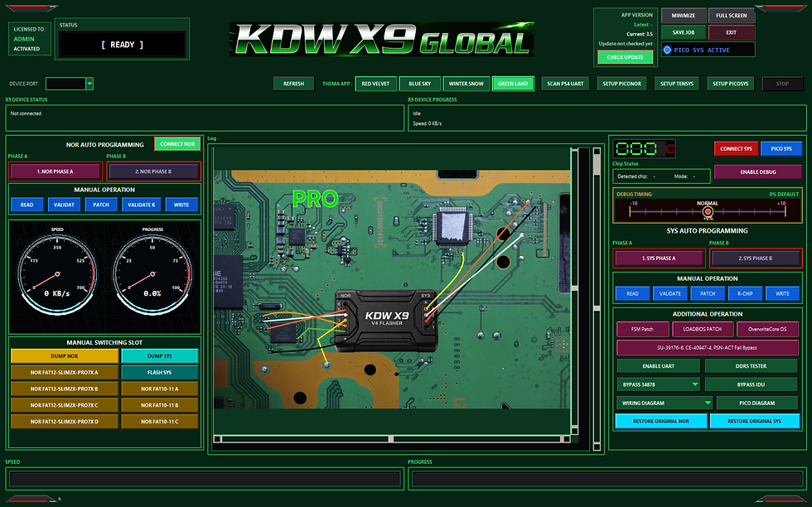Open the DDR5 Tester
This screenshot has height=507, width=812.
click(751, 366)
